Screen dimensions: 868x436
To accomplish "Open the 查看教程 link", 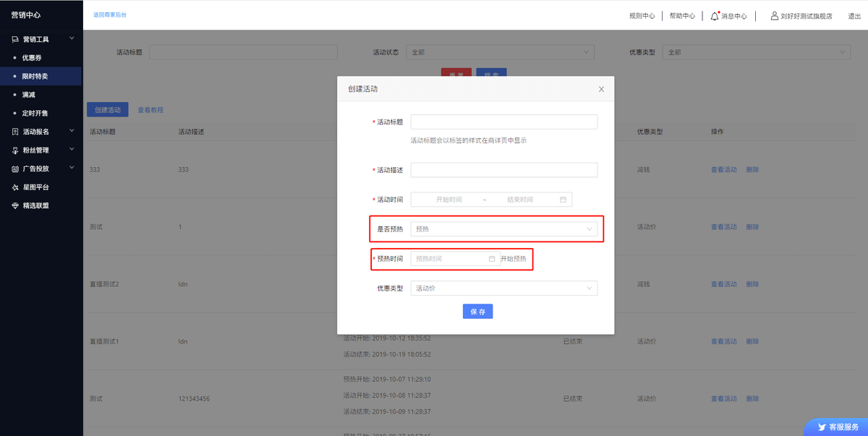I will [x=150, y=110].
